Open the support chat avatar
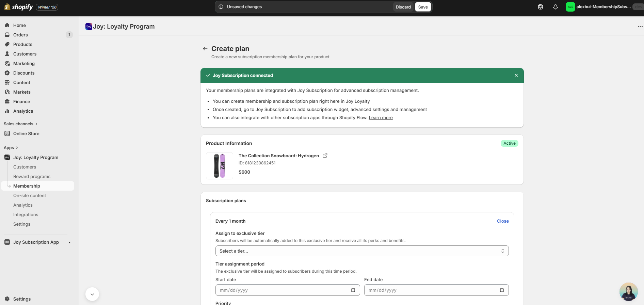The width and height of the screenshot is (644, 305). (x=628, y=292)
